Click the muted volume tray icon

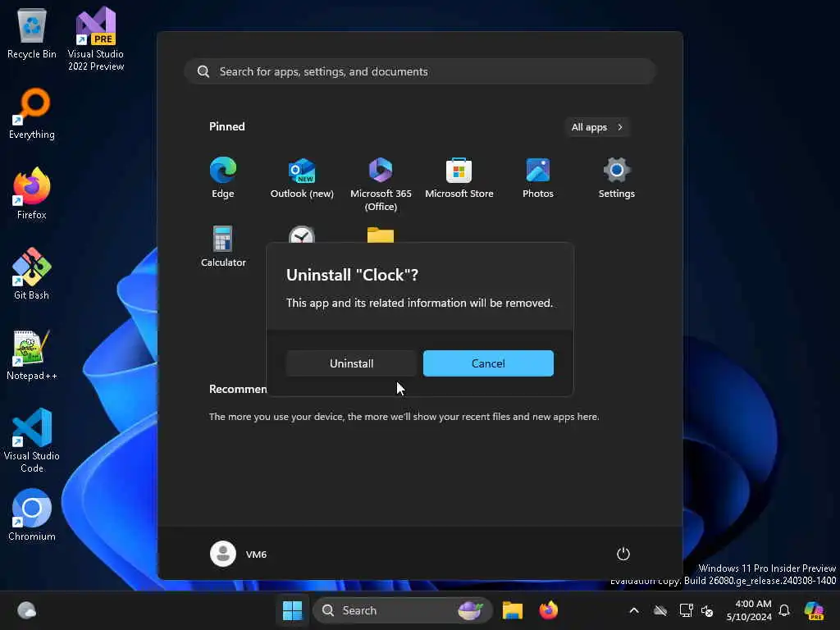pos(707,610)
